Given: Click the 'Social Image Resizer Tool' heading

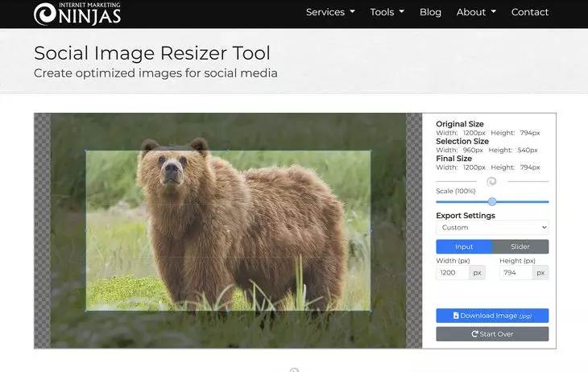Looking at the screenshot, I should point(152,53).
